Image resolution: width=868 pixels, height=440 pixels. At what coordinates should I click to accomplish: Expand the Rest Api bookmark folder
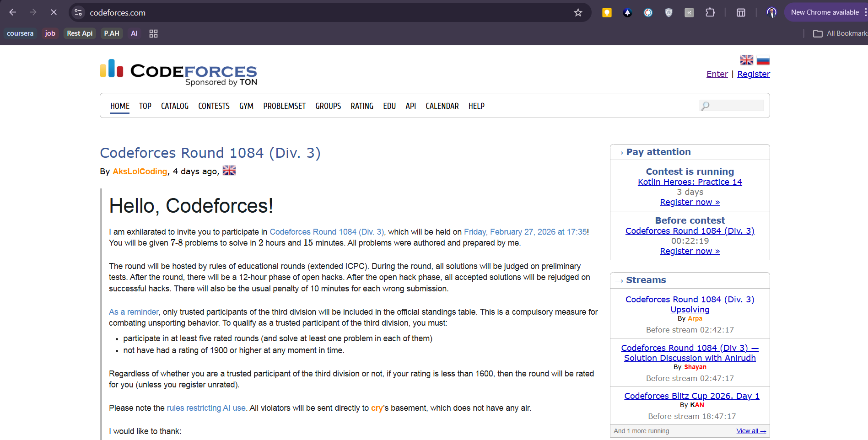tap(80, 33)
